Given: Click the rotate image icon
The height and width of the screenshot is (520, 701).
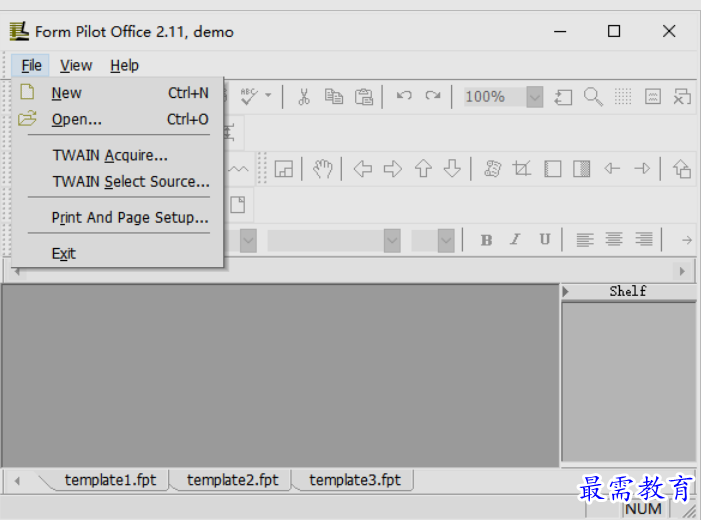Looking at the screenshot, I should tap(492, 169).
